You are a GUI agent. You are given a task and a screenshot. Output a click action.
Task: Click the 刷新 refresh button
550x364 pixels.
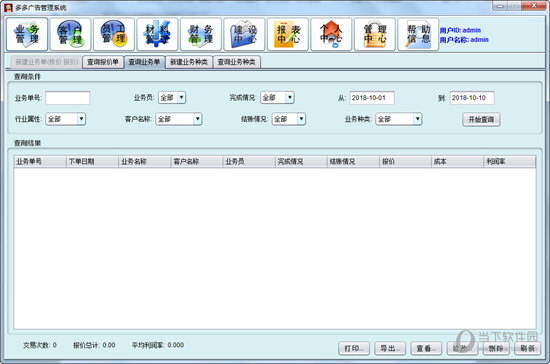click(528, 348)
